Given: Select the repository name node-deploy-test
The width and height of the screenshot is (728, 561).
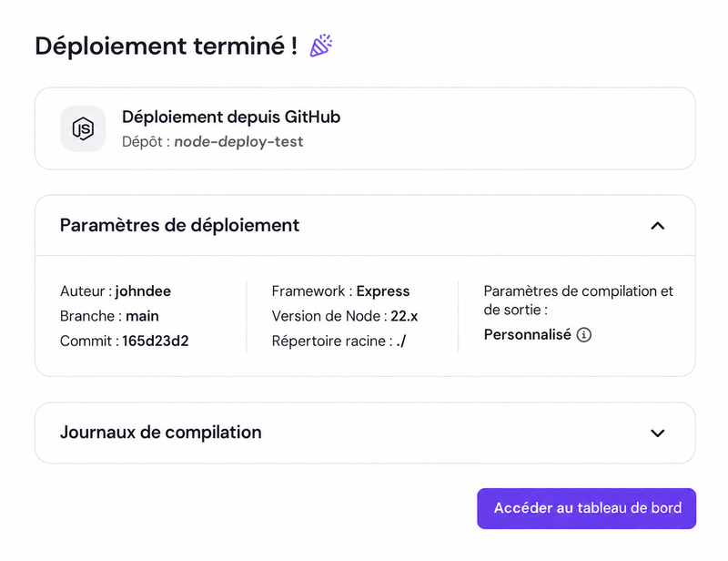Looking at the screenshot, I should click(238, 142).
